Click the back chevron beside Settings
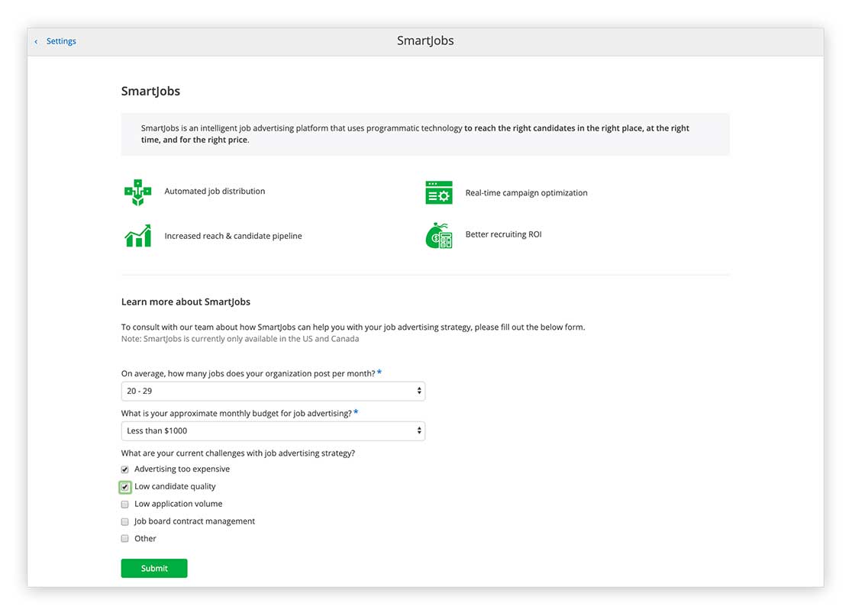 tap(36, 42)
